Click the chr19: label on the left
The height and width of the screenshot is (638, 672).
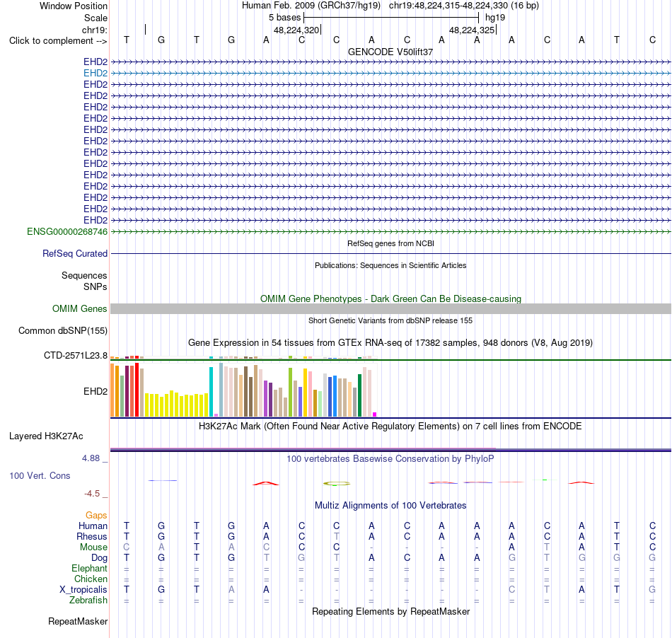pyautogui.click(x=95, y=30)
